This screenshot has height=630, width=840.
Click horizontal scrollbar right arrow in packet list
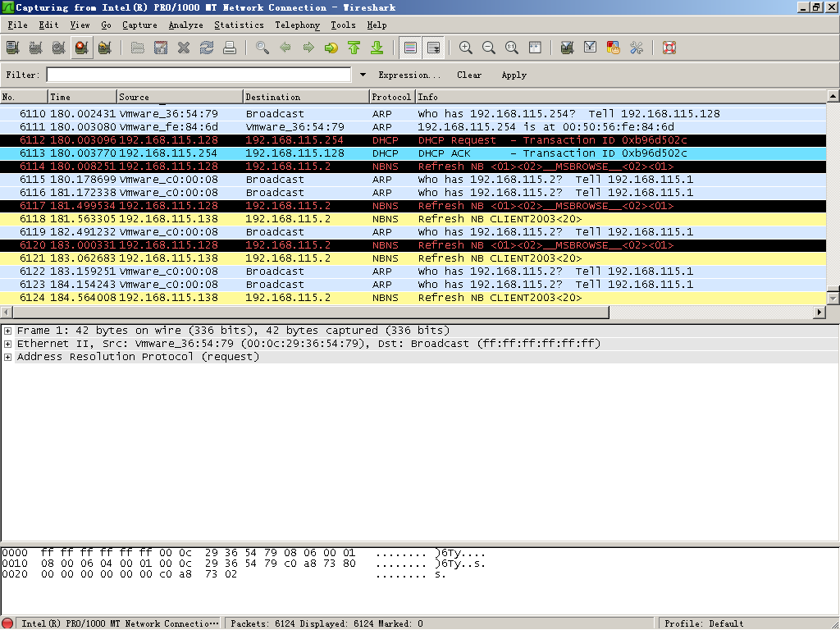819,312
